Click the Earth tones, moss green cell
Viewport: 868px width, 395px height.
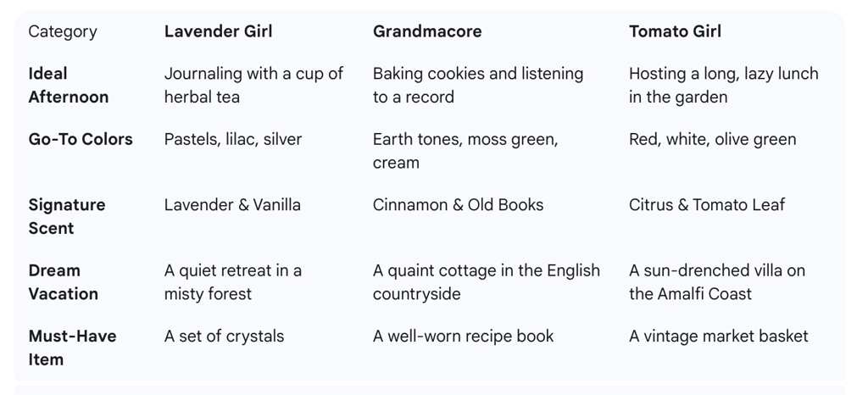click(465, 151)
